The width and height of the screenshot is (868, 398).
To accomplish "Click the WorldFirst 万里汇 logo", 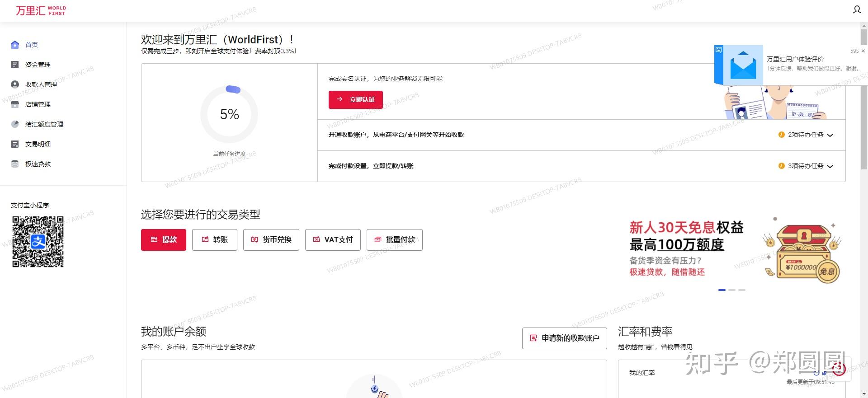I will click(41, 10).
